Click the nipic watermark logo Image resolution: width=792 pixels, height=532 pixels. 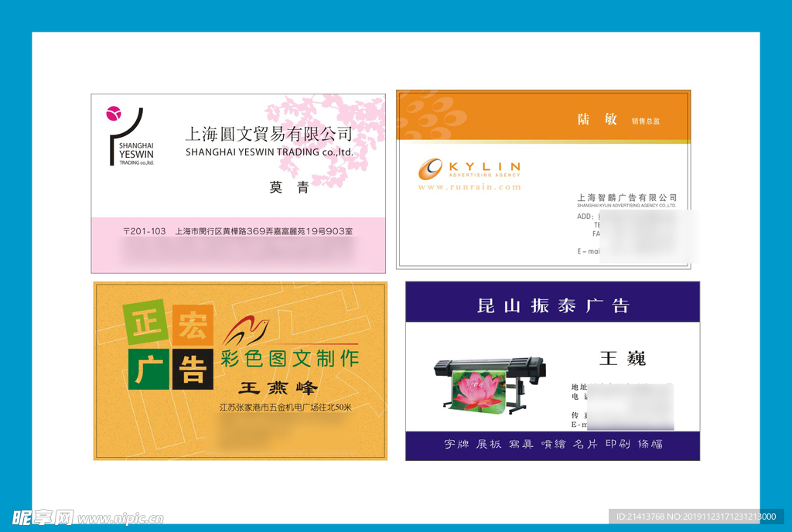click(x=43, y=517)
